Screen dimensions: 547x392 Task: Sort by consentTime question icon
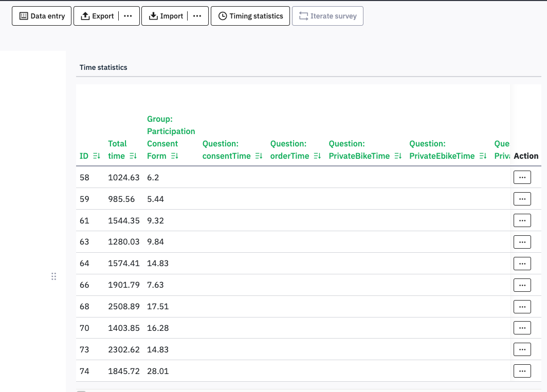(259, 156)
